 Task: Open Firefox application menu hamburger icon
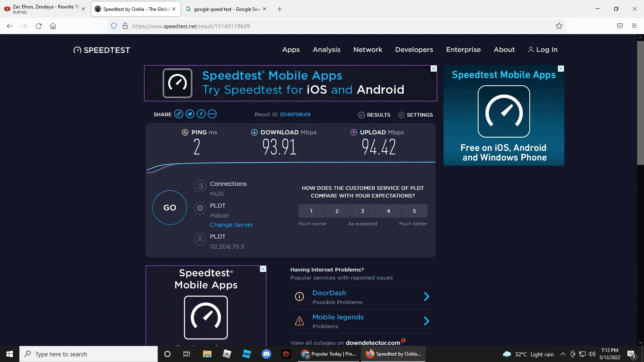[634, 26]
